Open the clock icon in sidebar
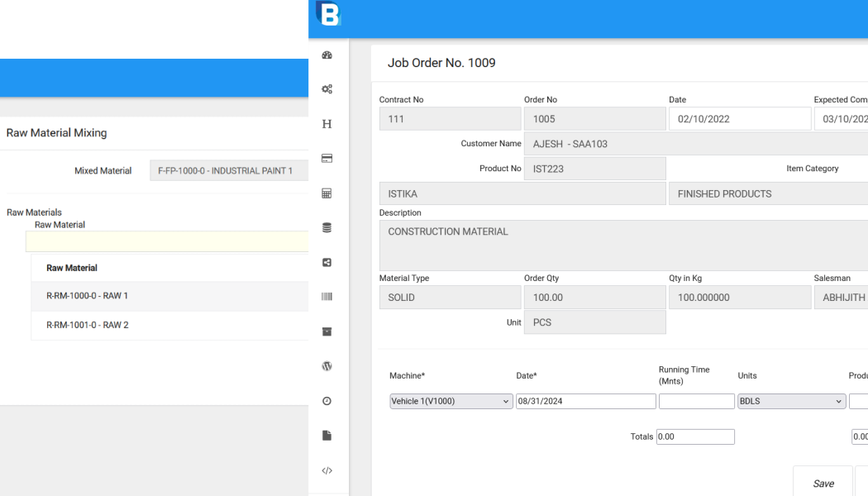This screenshot has width=868, height=496. (327, 401)
